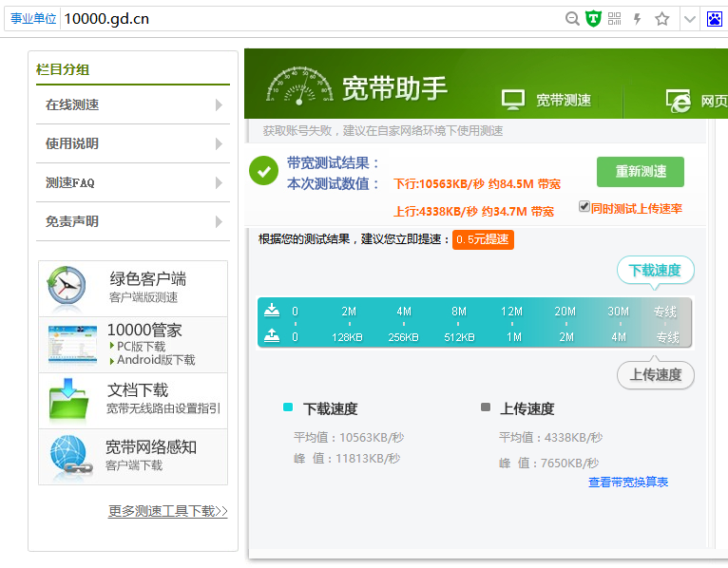Image resolution: width=728 pixels, height=568 pixels.
Task: Click the speedometer logo of 宽带助手
Action: [300, 85]
